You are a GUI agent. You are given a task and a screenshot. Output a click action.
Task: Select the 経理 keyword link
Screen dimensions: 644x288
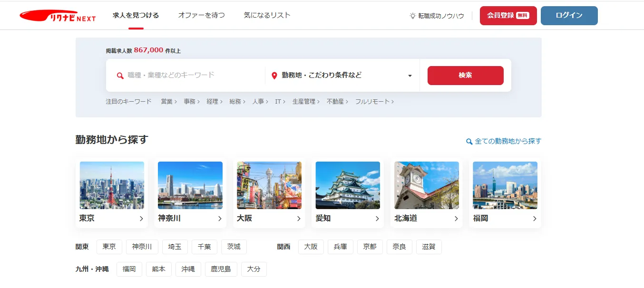(x=215, y=101)
